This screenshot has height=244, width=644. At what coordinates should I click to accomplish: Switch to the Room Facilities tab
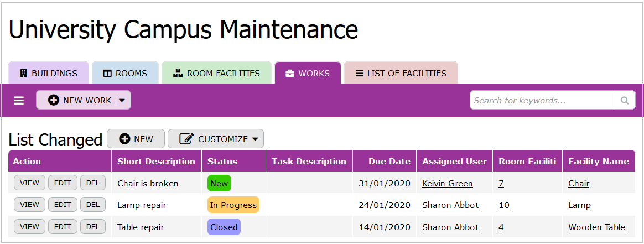click(216, 73)
